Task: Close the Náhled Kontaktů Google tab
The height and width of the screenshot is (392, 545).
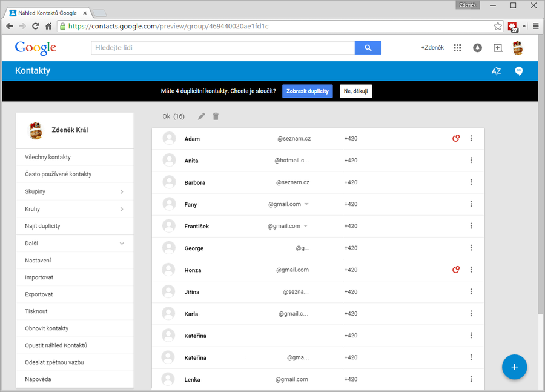Action: pyautogui.click(x=85, y=13)
